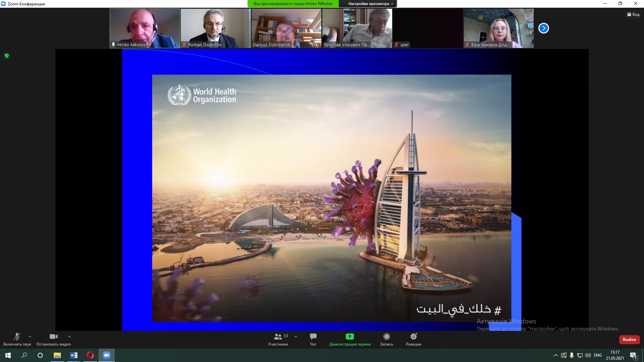Expand participants options caret
Image resolution: width=644 pixels, height=362 pixels.
(296, 337)
